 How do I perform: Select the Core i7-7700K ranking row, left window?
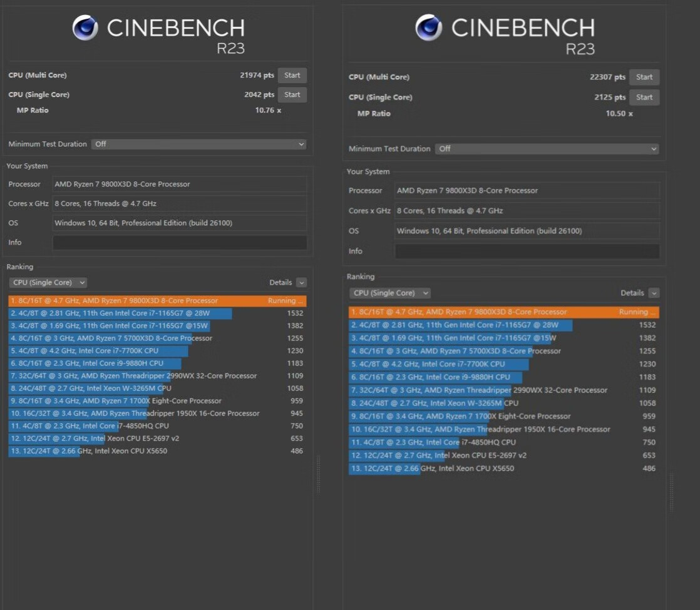pos(157,351)
